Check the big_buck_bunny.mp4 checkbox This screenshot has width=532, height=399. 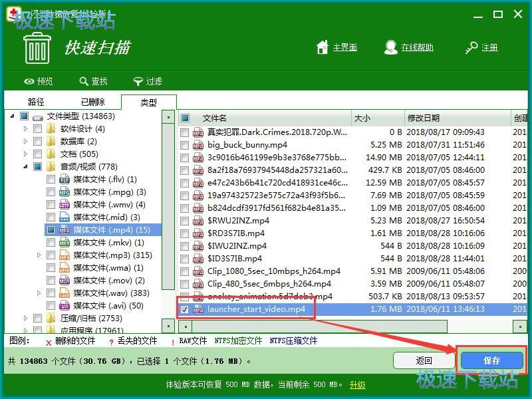185,145
